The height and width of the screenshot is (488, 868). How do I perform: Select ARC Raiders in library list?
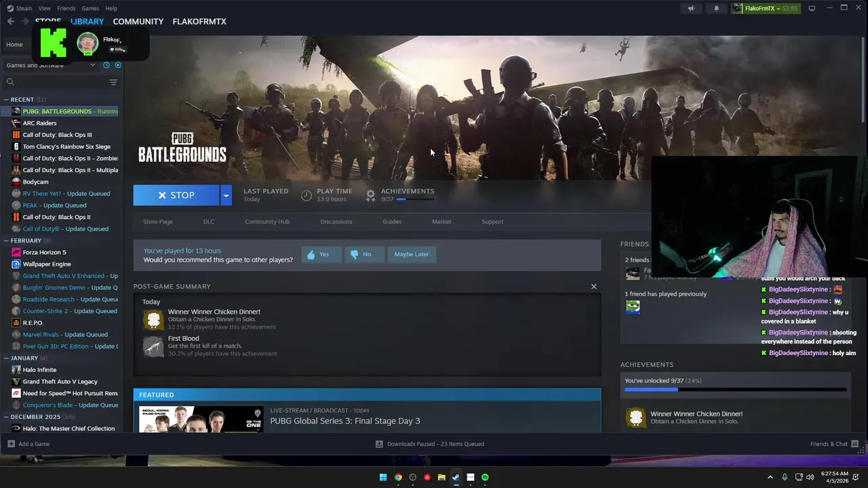39,123
